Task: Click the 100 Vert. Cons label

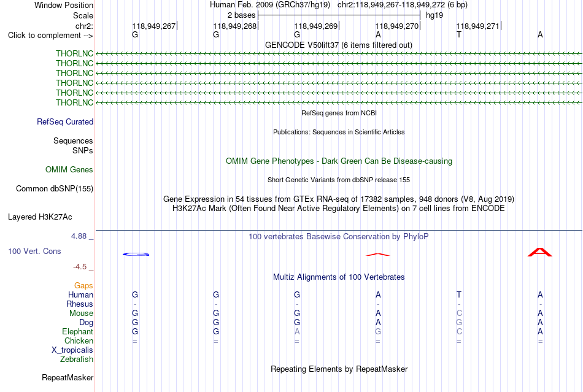Action: [34, 251]
